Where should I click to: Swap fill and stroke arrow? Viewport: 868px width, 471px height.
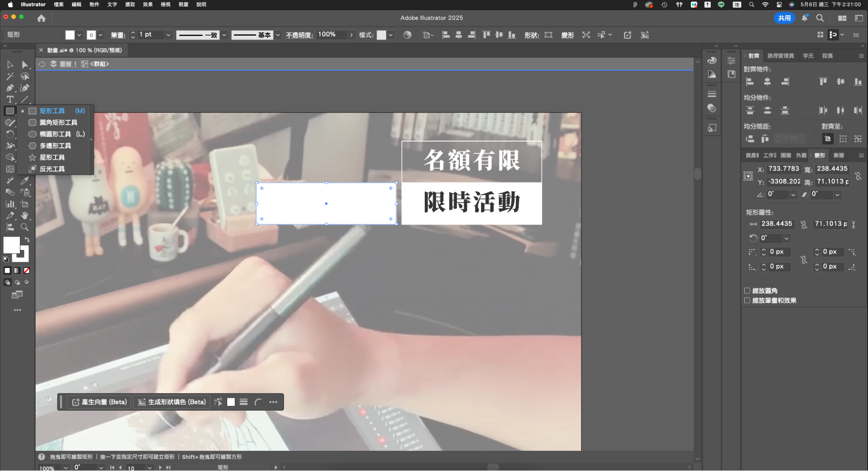pyautogui.click(x=27, y=240)
